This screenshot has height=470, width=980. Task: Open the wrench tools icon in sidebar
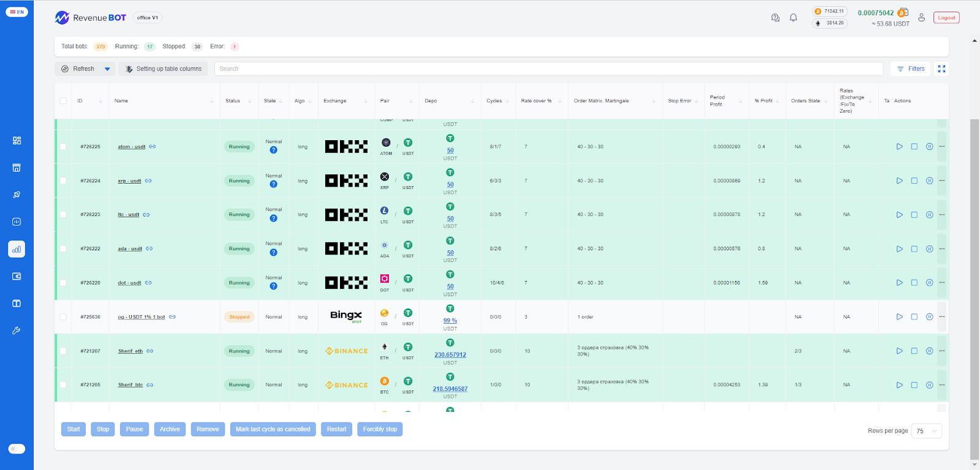pos(17,330)
